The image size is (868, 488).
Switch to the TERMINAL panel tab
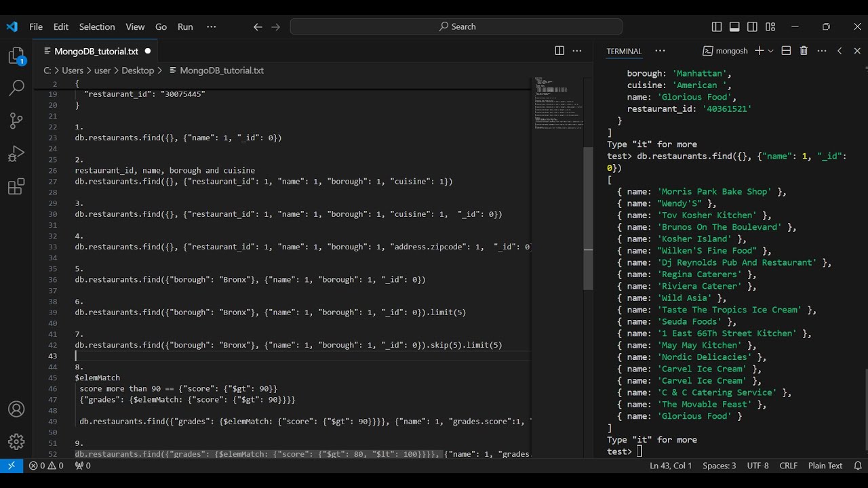tap(624, 51)
